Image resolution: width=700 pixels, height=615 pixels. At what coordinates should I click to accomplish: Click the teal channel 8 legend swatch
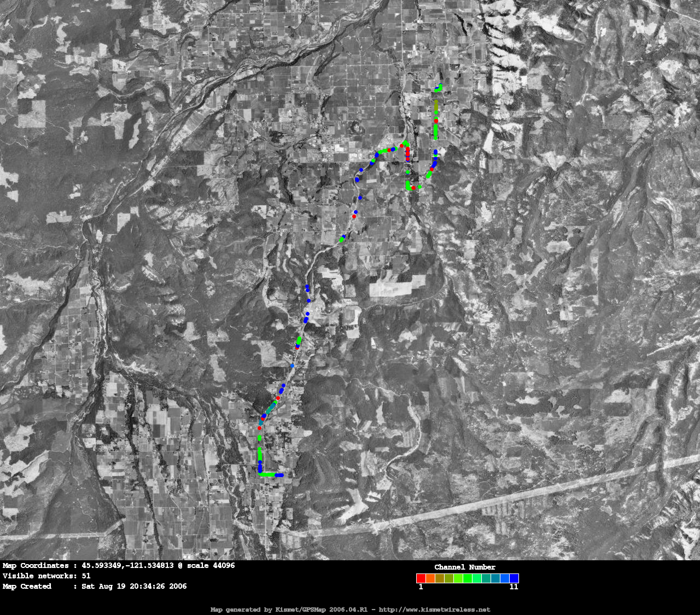486,578
